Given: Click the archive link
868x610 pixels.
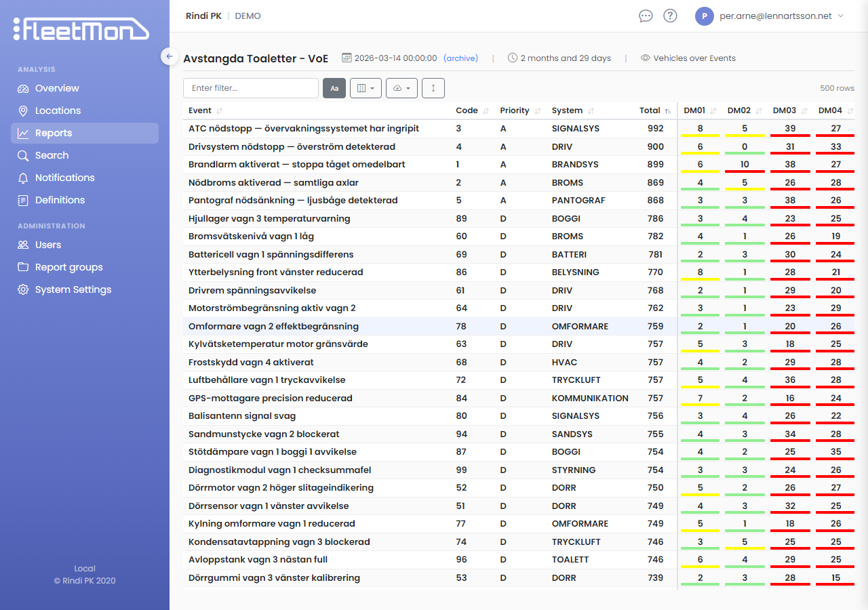Looking at the screenshot, I should tap(461, 58).
